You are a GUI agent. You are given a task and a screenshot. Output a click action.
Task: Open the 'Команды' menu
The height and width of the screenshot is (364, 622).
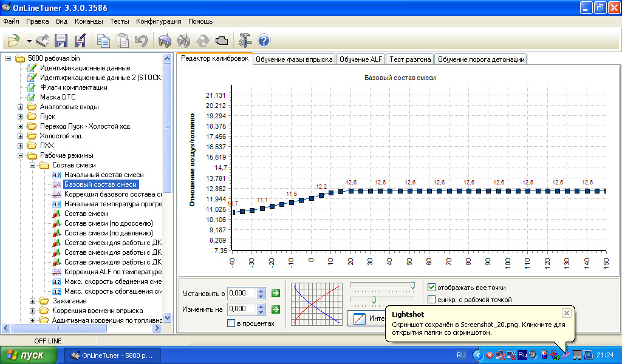[x=88, y=21]
